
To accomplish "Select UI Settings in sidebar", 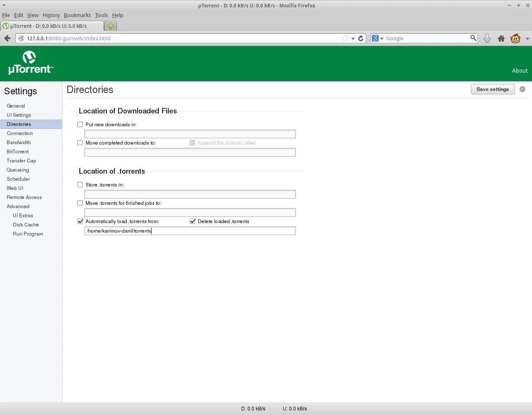I will tap(19, 115).
